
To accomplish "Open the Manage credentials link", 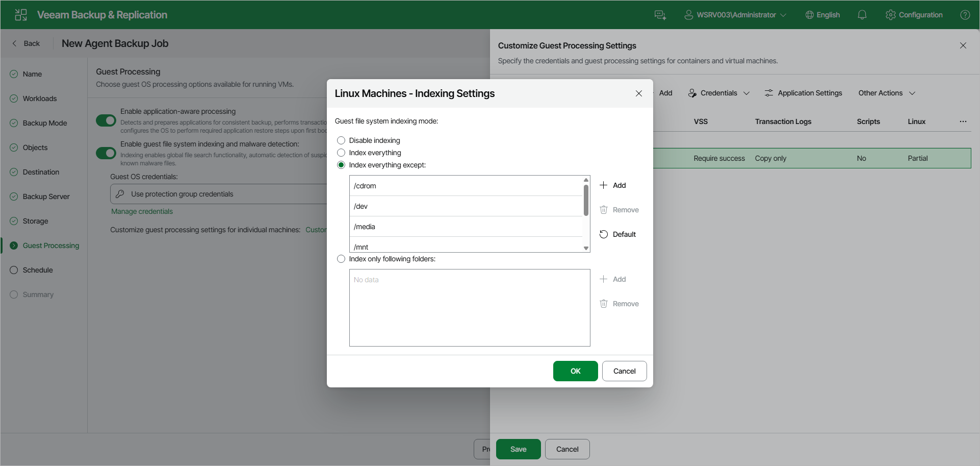I will pos(142,211).
